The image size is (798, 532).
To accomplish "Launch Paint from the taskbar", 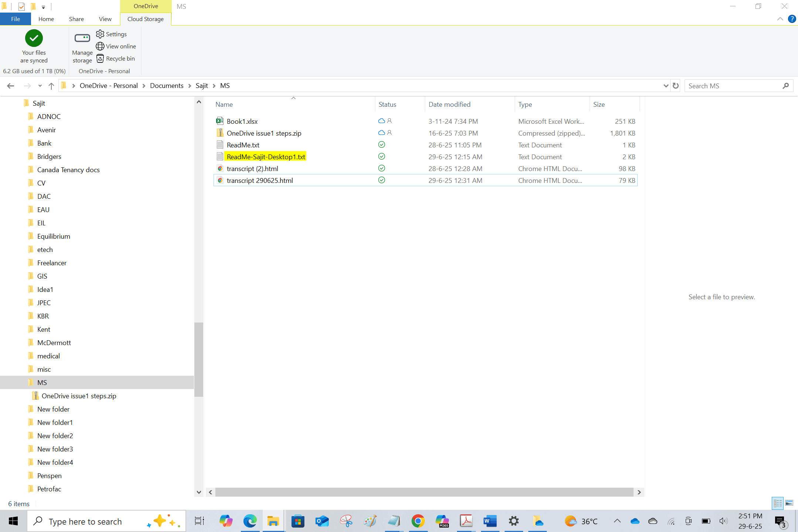I will [370, 521].
